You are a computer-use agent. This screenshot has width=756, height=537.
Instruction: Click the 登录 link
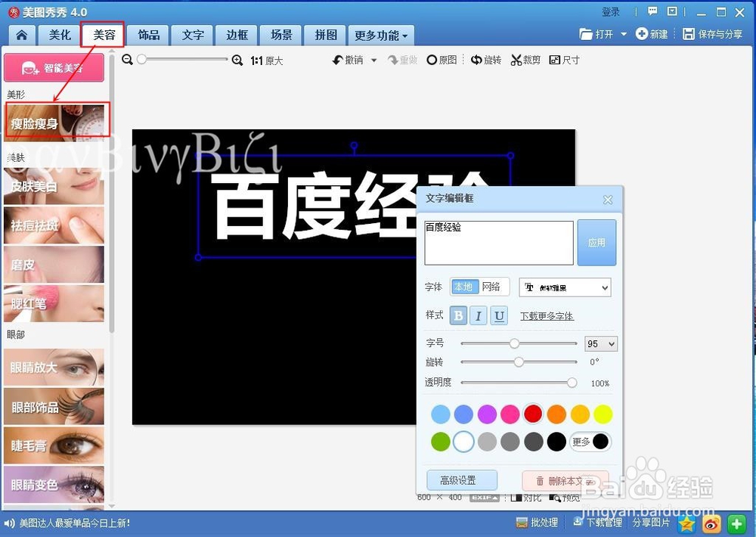pyautogui.click(x=611, y=11)
